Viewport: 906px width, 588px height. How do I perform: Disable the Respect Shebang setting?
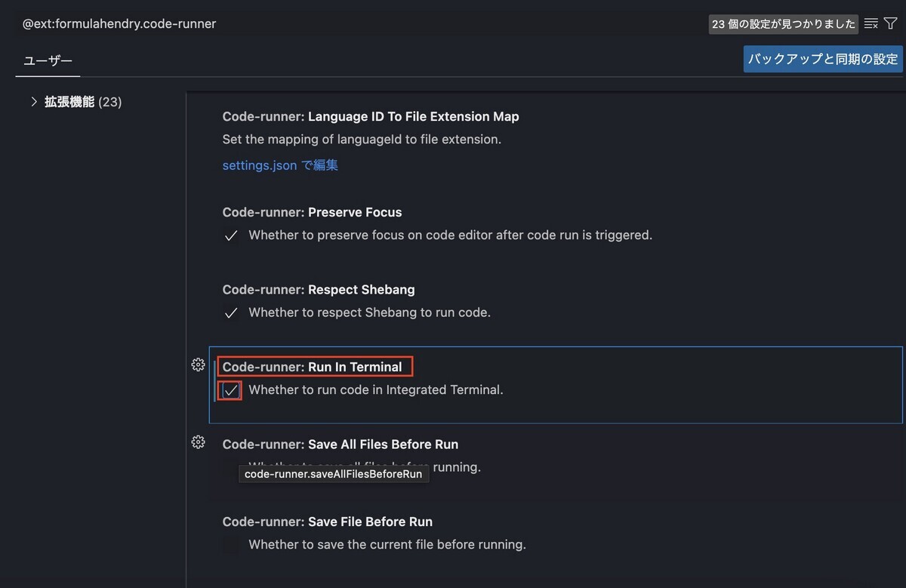click(231, 312)
